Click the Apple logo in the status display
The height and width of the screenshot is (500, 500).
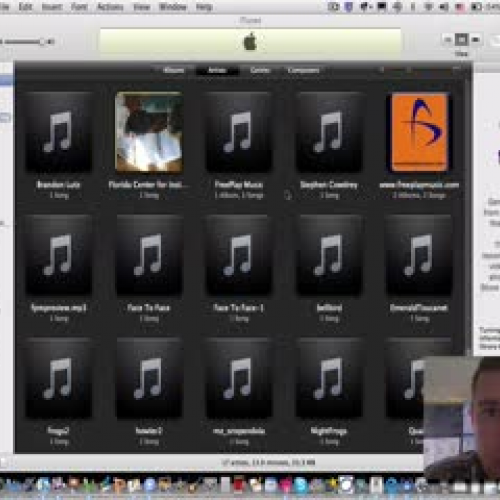click(250, 42)
